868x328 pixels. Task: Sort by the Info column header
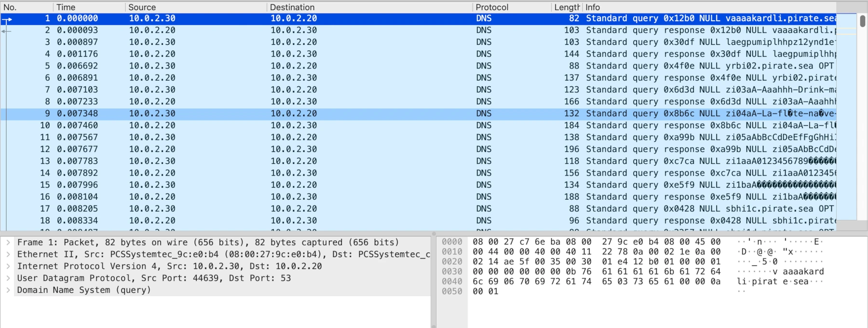coord(709,7)
